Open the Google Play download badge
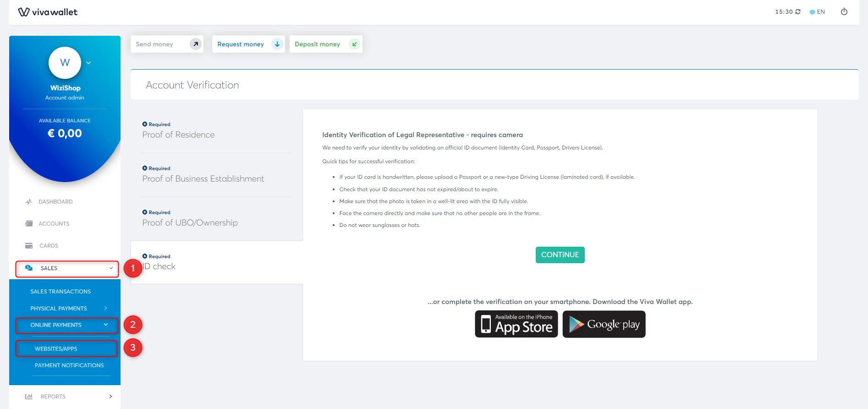Image resolution: width=868 pixels, height=409 pixels. [x=604, y=324]
